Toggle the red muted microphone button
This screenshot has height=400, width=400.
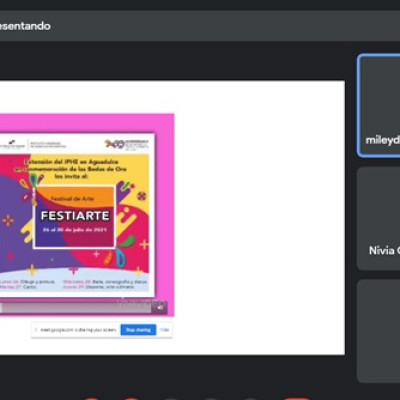(x=92, y=398)
